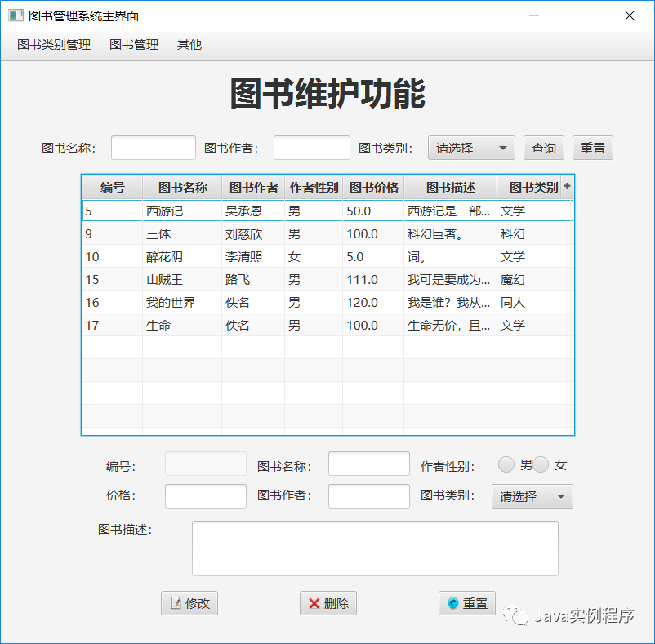Click price cell 120.0
This screenshot has width=655, height=644.
373,303
